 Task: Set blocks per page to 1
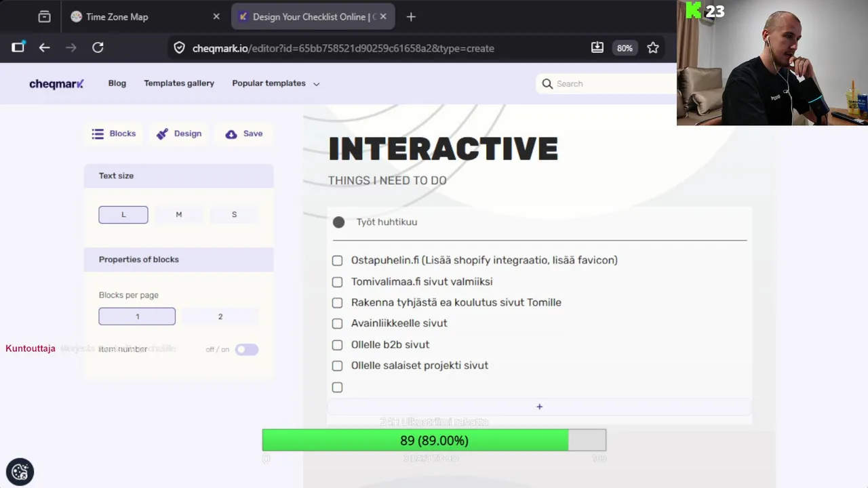[137, 317]
